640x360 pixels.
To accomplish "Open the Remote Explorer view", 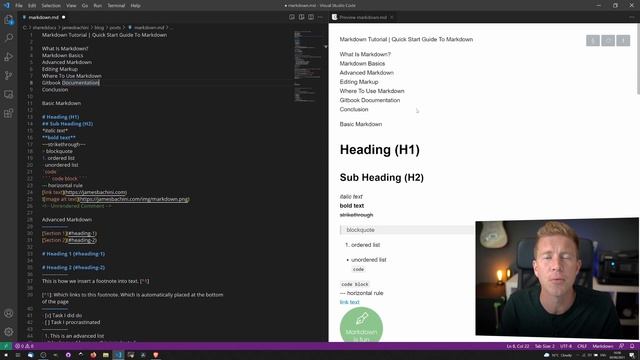I will point(9,94).
